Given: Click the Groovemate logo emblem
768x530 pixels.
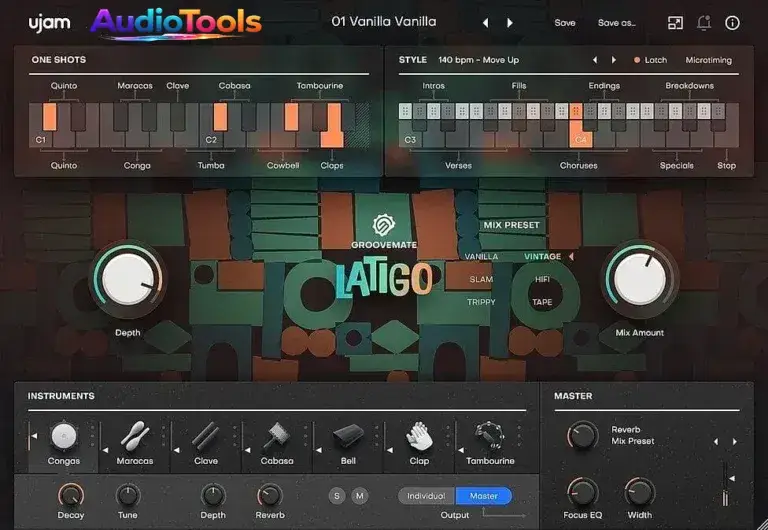Looking at the screenshot, I should [x=384, y=225].
